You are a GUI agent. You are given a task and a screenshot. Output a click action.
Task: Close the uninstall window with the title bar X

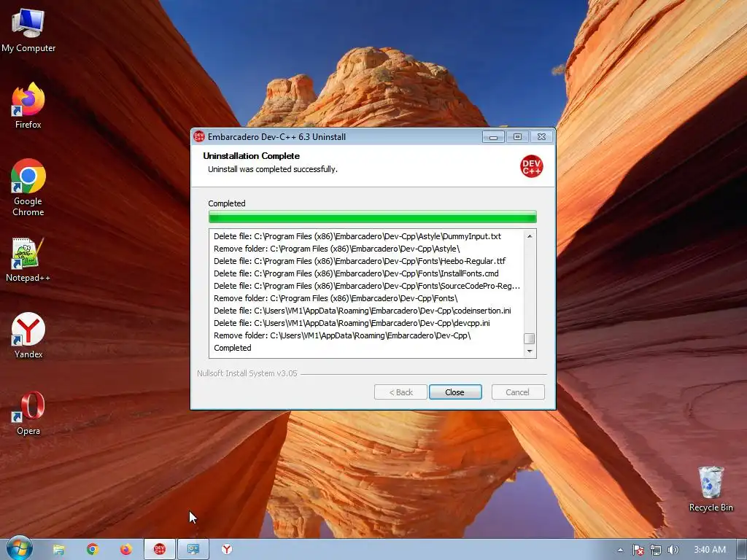pyautogui.click(x=542, y=137)
